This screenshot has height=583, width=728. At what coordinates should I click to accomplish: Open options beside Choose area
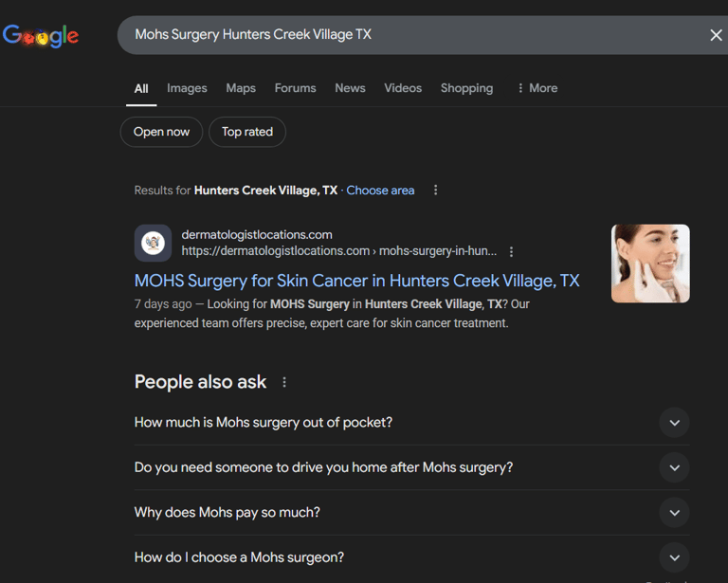[435, 190]
